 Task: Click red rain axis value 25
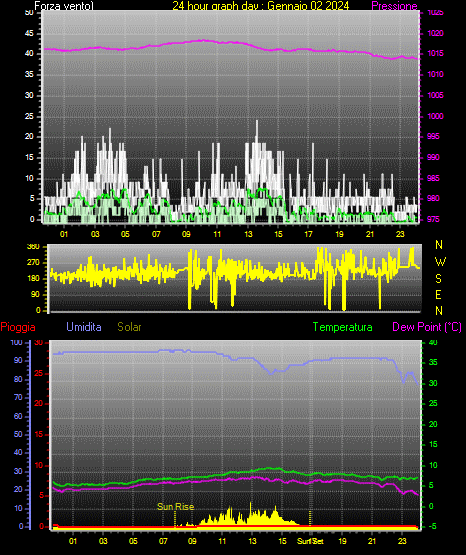coord(39,373)
